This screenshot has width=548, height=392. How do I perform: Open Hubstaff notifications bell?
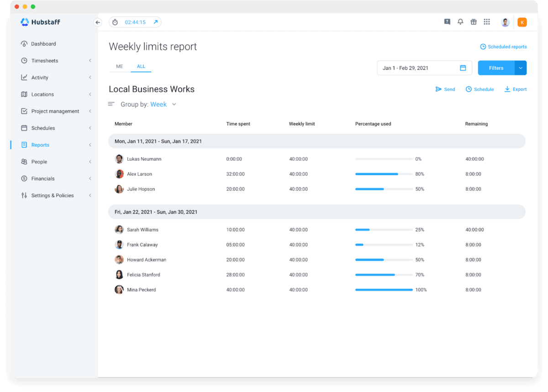coord(460,21)
